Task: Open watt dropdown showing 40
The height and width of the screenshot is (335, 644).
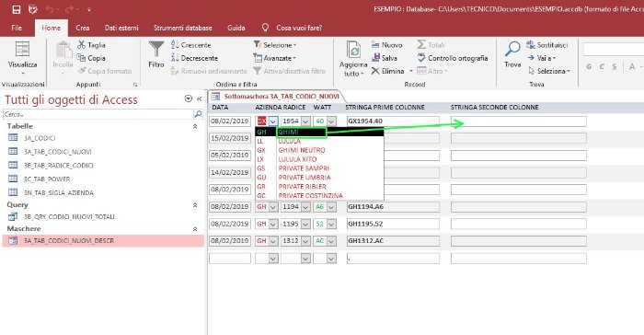Action: click(x=331, y=121)
